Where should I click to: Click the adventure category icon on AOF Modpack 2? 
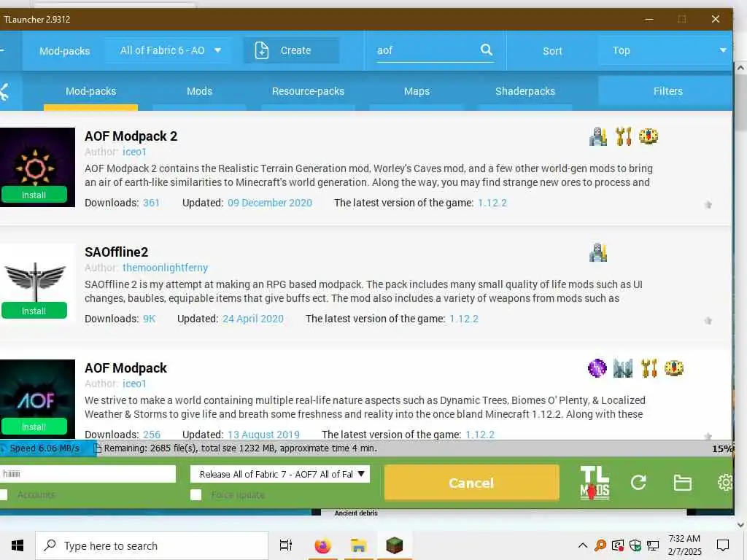pyautogui.click(x=598, y=136)
